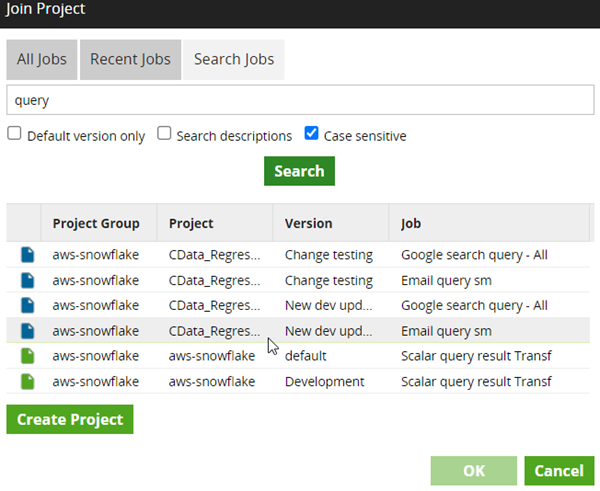Select 'Google search query - All' in Change testing row
This screenshot has width=600, height=491.
point(474,255)
